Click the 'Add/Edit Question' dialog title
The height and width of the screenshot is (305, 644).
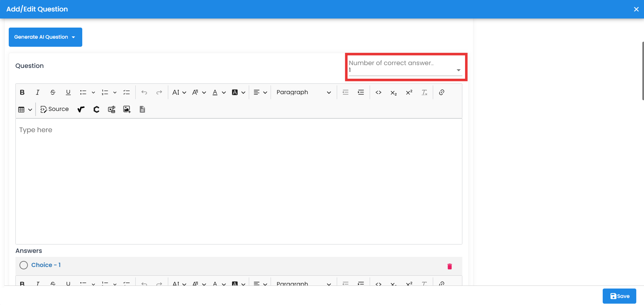(37, 9)
